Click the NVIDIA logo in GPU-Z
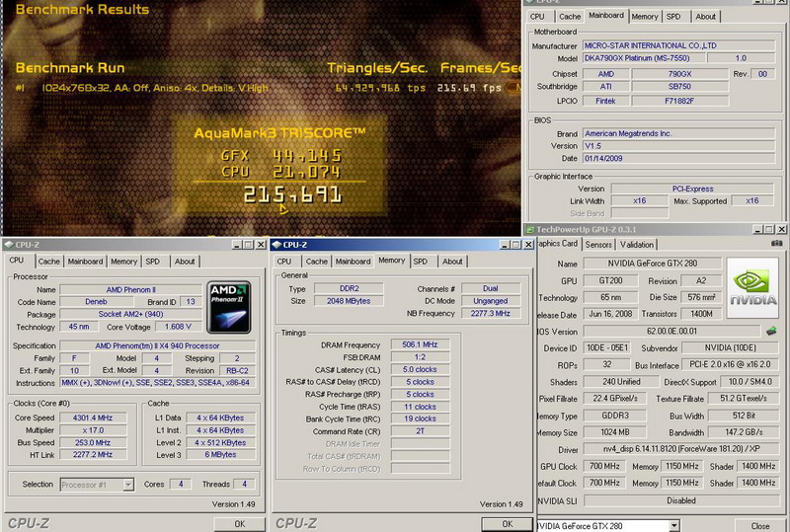Viewport: 790px width, 532px height. tap(752, 287)
